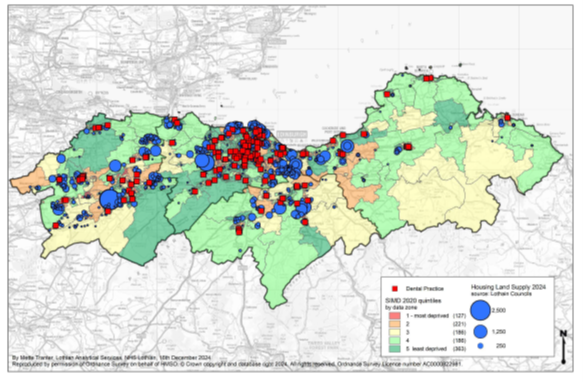Image resolution: width=583 pixels, height=382 pixels.
Task: Click the quintile 2 orange swatch
Action: pos(394,324)
